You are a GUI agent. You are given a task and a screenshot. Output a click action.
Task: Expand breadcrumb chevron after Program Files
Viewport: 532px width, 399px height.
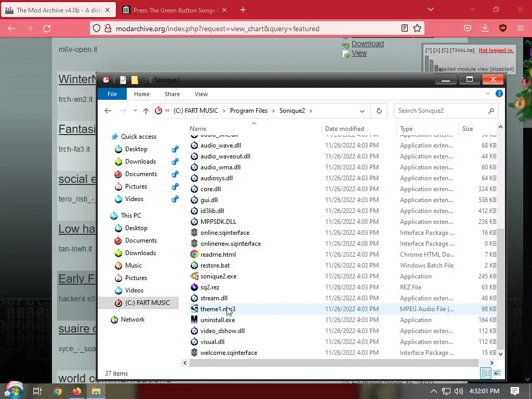tap(273, 111)
